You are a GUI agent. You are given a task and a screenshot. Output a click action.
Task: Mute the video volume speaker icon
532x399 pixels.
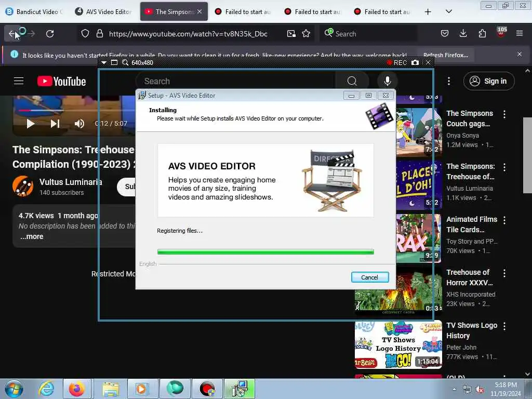[x=79, y=124]
